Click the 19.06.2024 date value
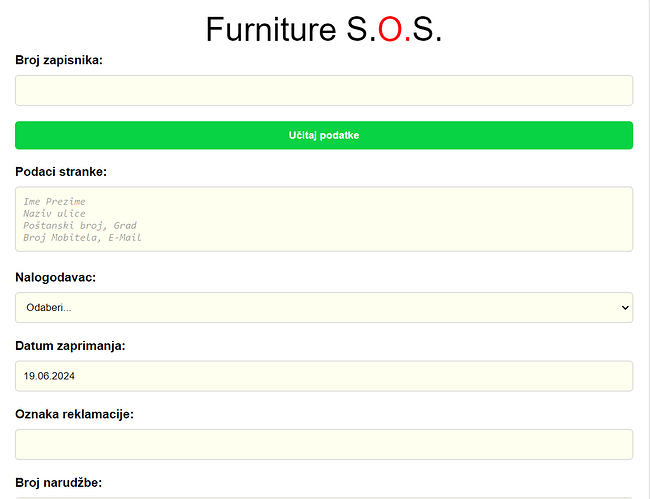This screenshot has width=650, height=499. pyautogui.click(x=50, y=376)
